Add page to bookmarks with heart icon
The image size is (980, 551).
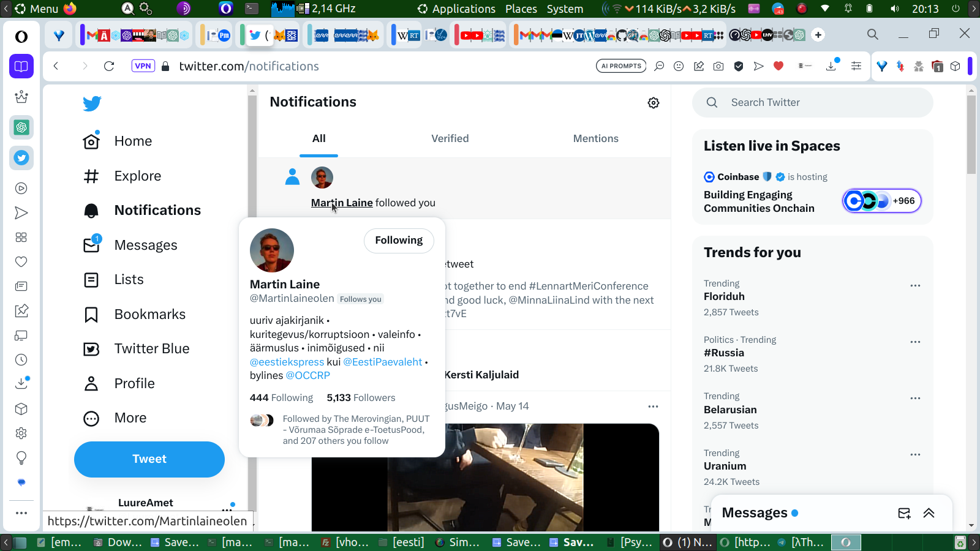pos(778,66)
